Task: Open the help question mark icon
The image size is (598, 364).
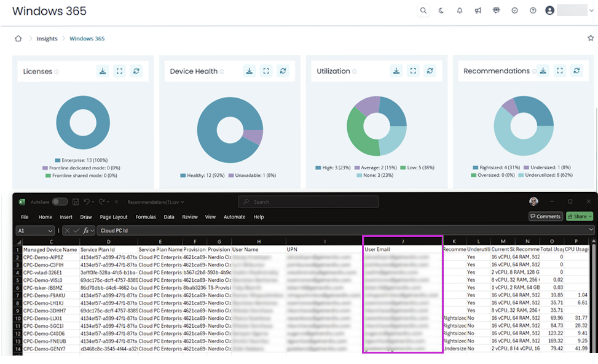Action: coord(533,10)
